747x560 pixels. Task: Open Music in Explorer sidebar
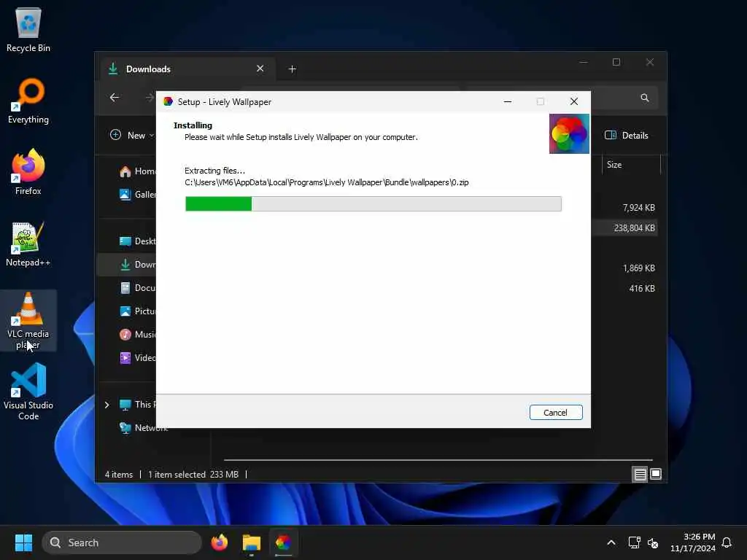(137, 334)
